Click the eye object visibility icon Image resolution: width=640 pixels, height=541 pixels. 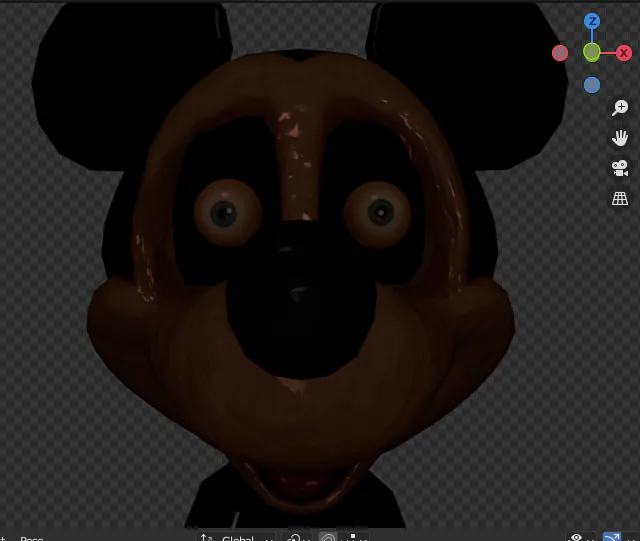[576, 537]
